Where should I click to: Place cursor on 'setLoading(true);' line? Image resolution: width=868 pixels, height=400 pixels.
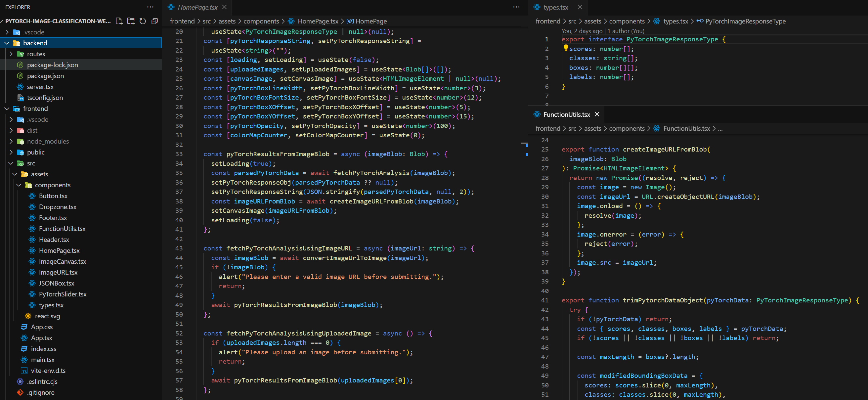tap(243, 163)
